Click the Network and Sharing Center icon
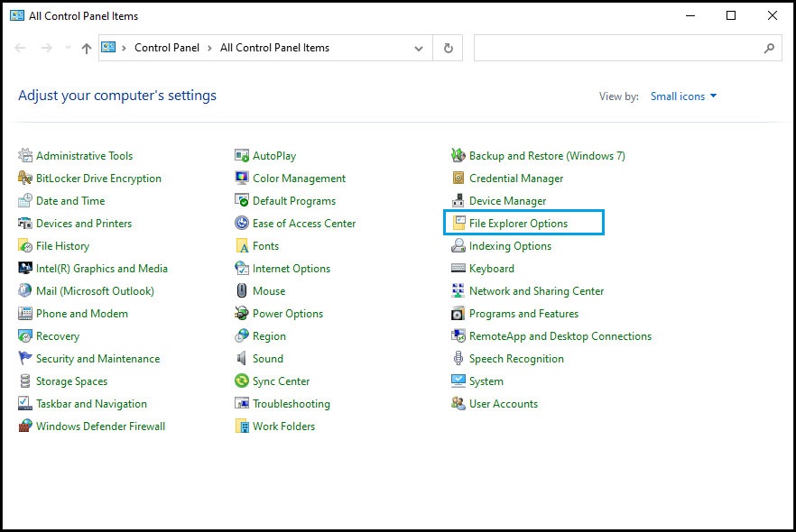 (458, 290)
